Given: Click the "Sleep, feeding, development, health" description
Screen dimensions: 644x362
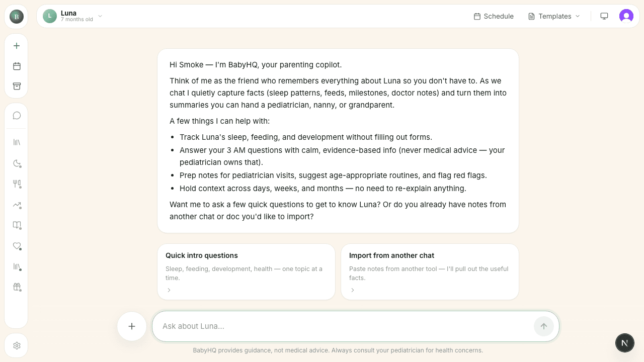Looking at the screenshot, I should pyautogui.click(x=244, y=273).
